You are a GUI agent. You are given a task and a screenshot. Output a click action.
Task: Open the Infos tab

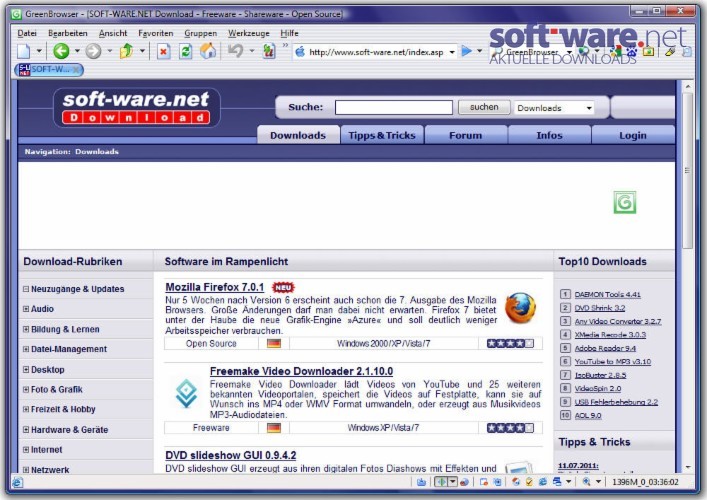point(549,135)
